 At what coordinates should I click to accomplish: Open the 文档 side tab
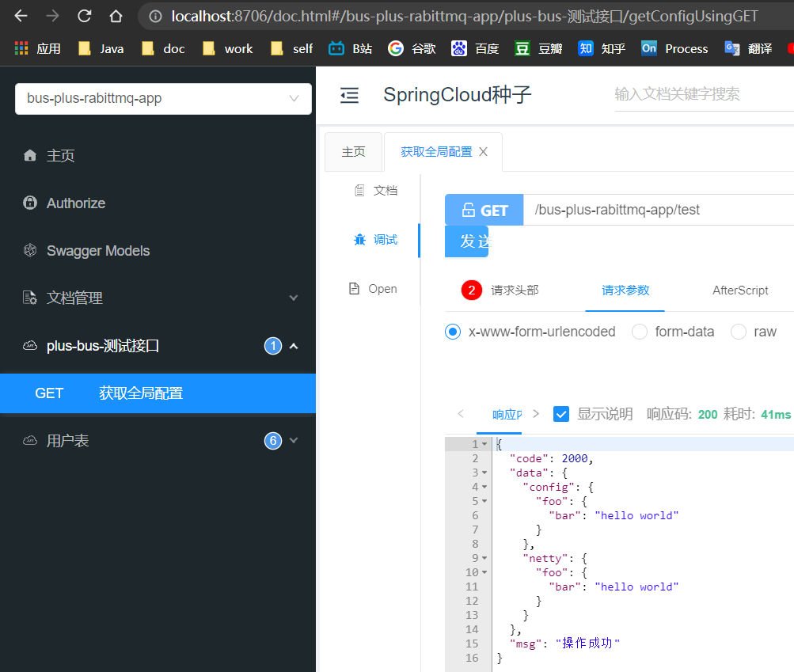coord(376,191)
